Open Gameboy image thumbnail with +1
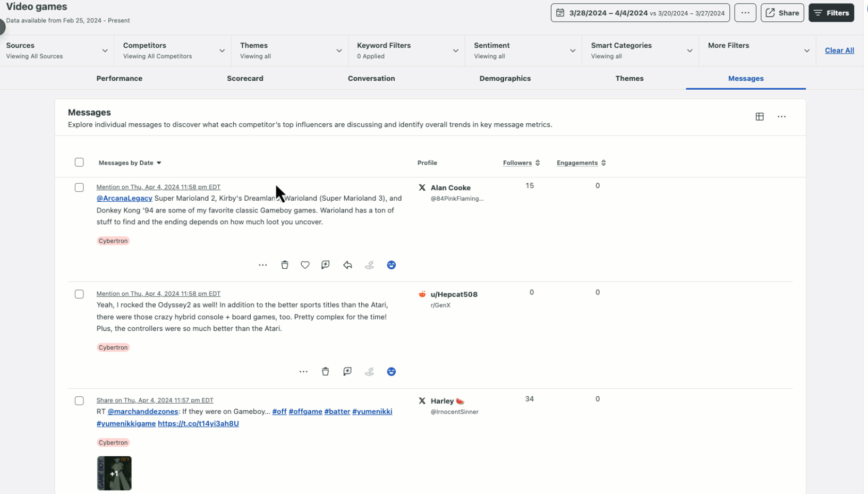This screenshot has height=494, width=868. pyautogui.click(x=114, y=473)
